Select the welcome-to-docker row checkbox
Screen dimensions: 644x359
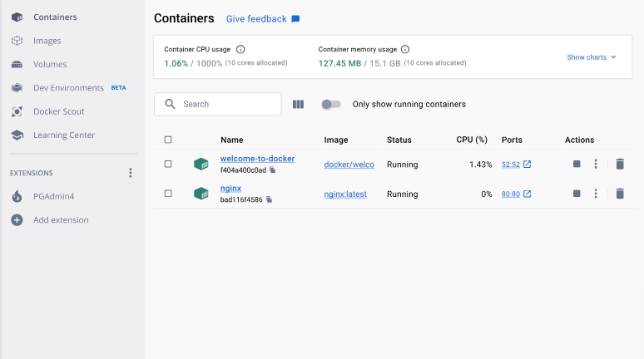[168, 164]
